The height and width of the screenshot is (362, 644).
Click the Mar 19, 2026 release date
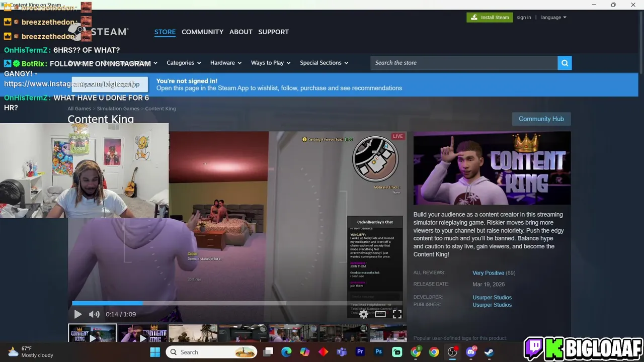489,284
